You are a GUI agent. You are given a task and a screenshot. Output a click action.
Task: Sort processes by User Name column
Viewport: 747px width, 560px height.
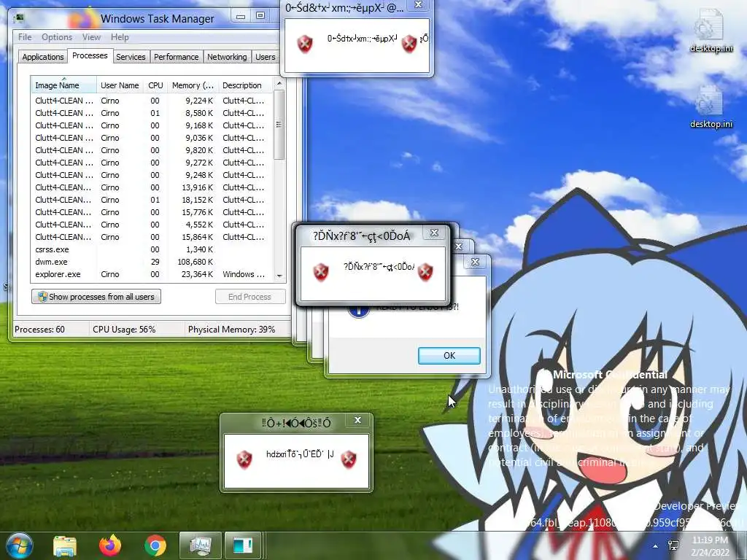point(120,85)
